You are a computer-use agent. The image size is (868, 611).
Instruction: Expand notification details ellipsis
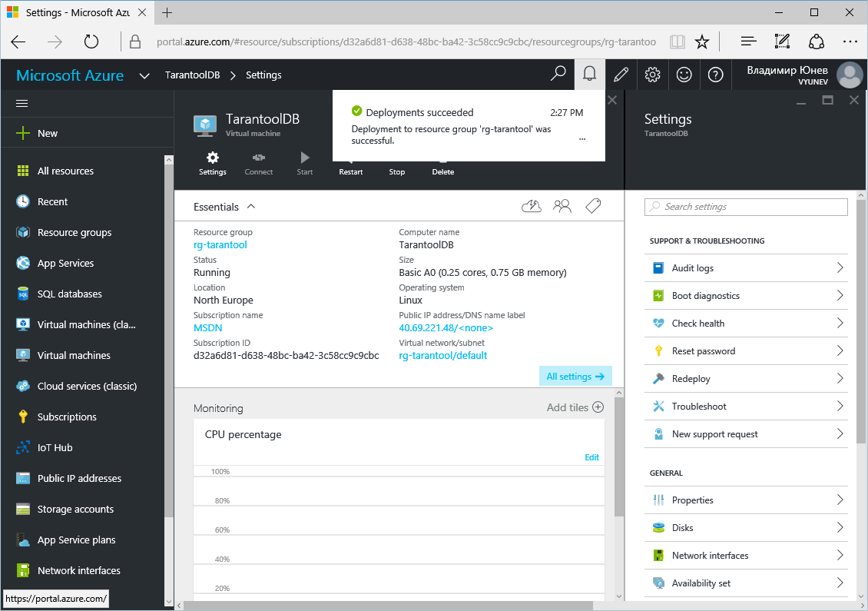582,140
